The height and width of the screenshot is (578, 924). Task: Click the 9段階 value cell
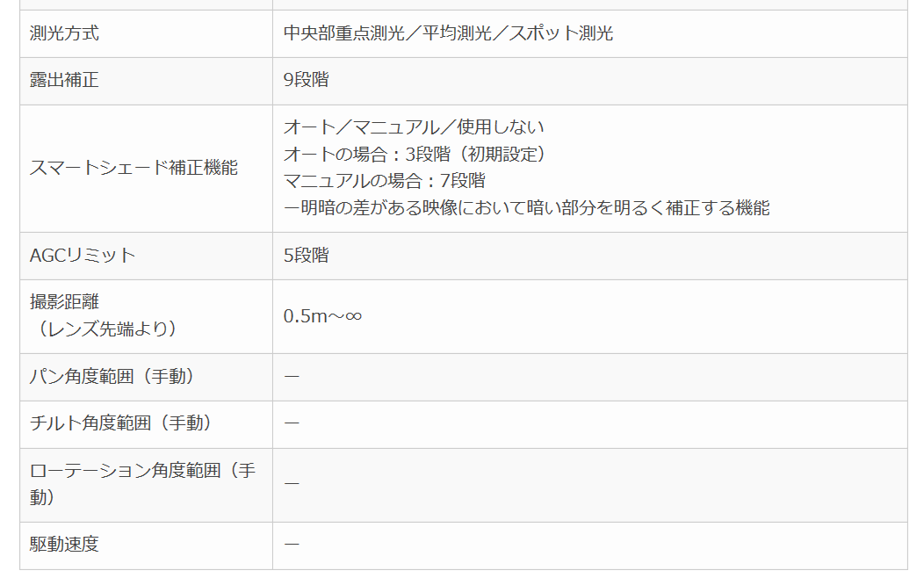tap(590, 81)
